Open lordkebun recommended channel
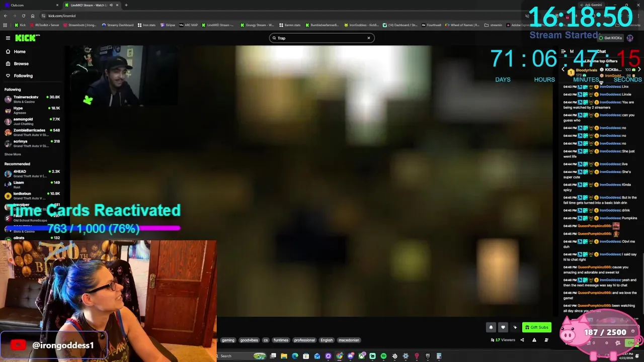This screenshot has width=644, height=362. coord(32,196)
